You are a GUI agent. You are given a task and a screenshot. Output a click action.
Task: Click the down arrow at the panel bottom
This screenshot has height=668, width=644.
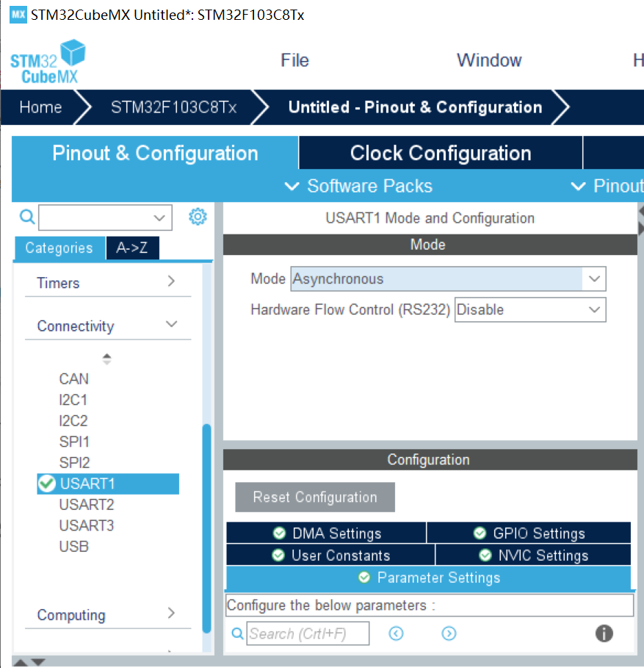point(38,662)
